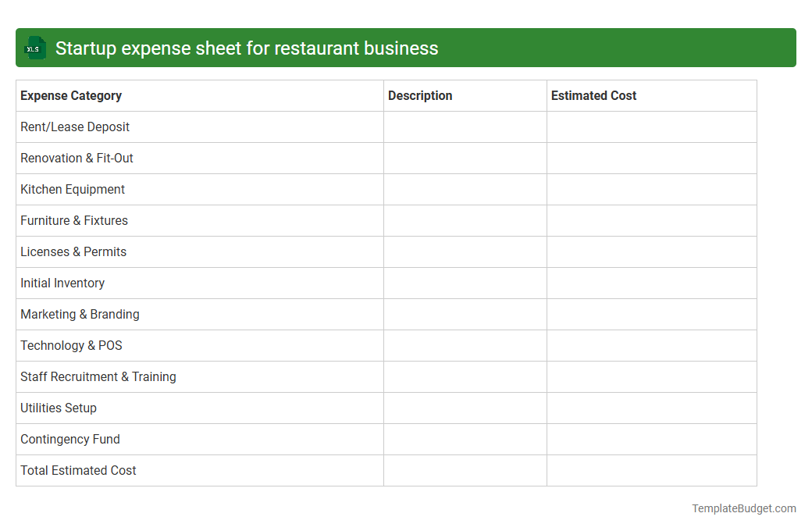Select the Utilities Setup category cell

59,408
